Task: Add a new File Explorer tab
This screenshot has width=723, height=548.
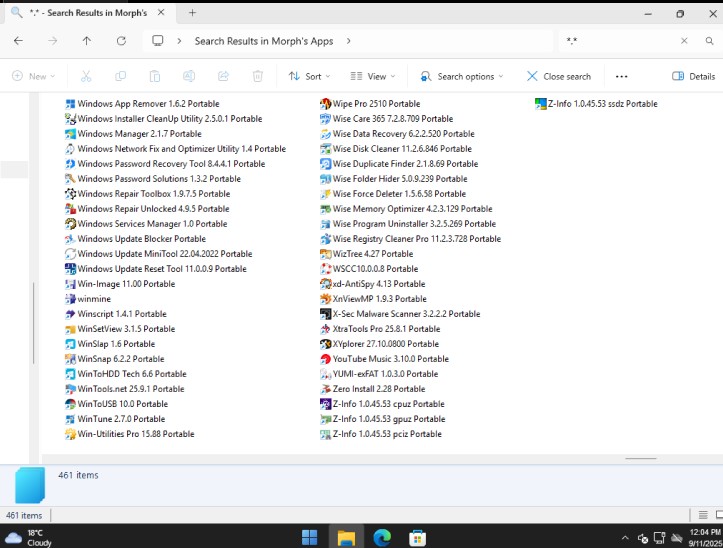Action: tap(192, 13)
